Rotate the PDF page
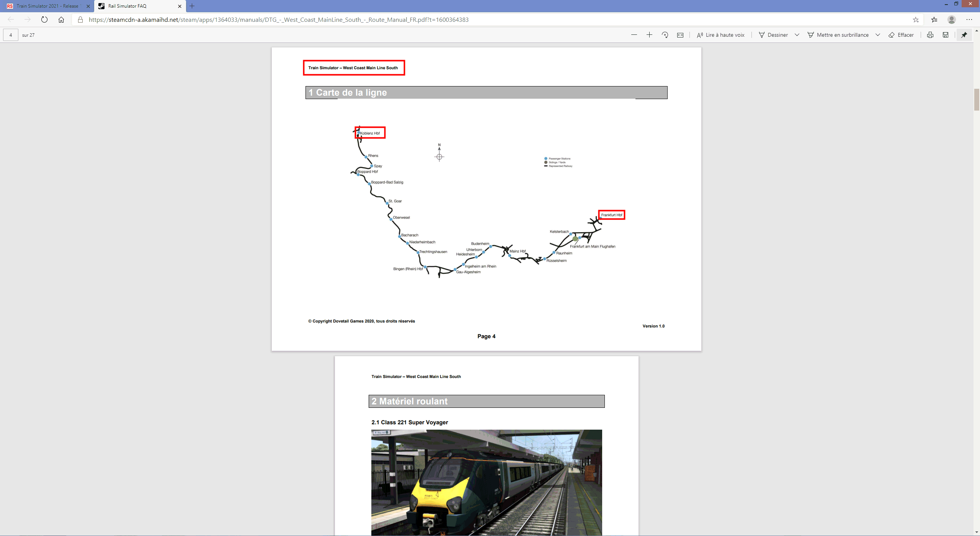Image resolution: width=980 pixels, height=536 pixels. pyautogui.click(x=665, y=35)
